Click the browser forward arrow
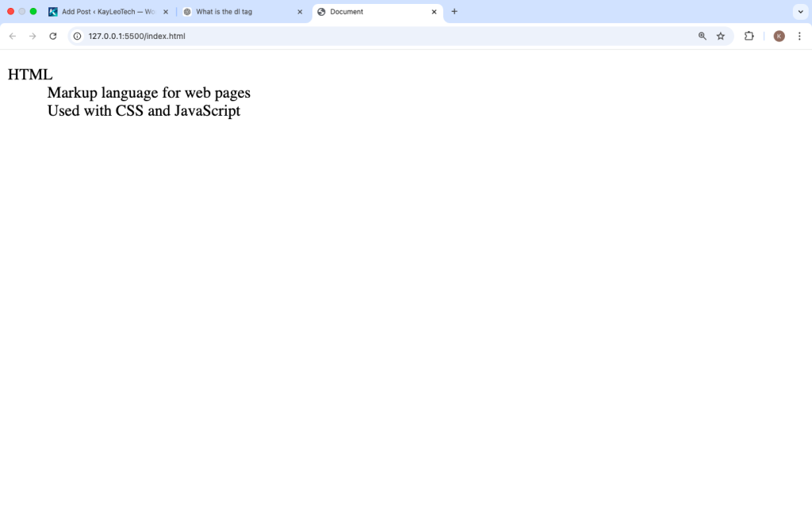 click(x=33, y=36)
